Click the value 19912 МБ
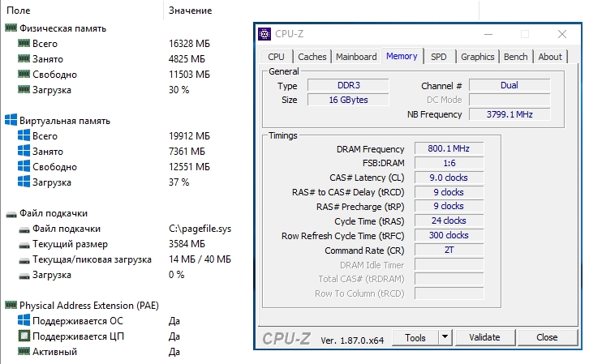Image resolution: width=589 pixels, height=364 pixels. (x=189, y=136)
